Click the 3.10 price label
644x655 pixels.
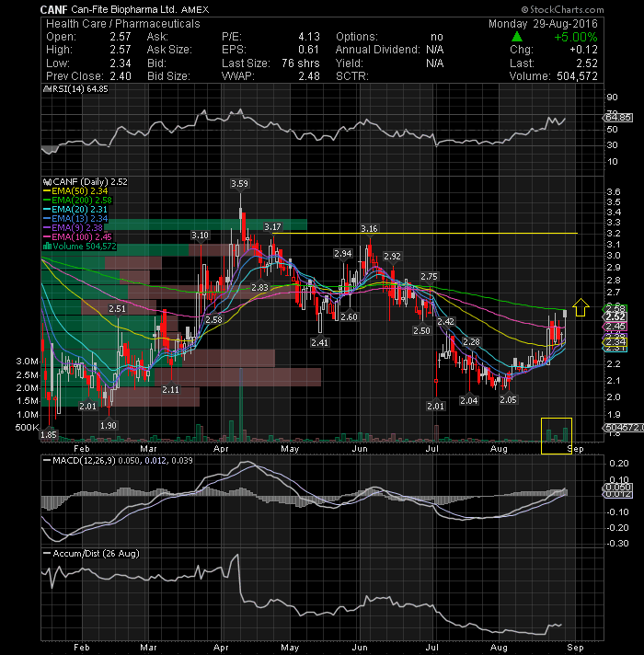pos(200,236)
